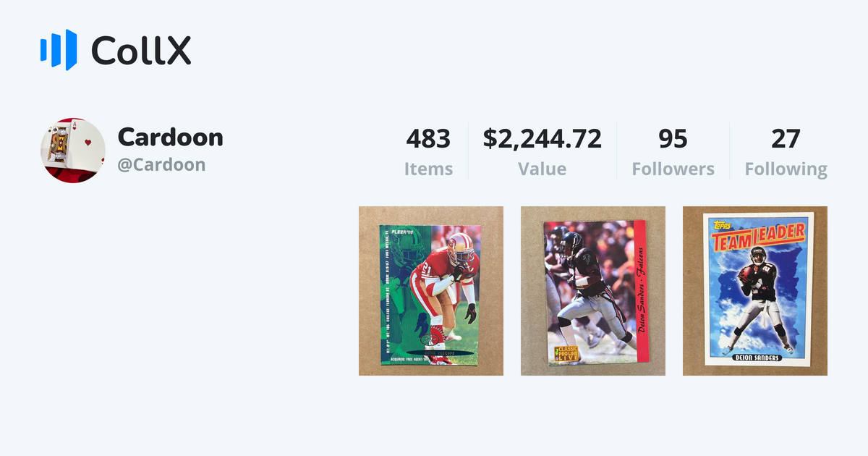868x456 pixels.
Task: Click the tallest blue bar of the CollX icon
Action: [71, 49]
